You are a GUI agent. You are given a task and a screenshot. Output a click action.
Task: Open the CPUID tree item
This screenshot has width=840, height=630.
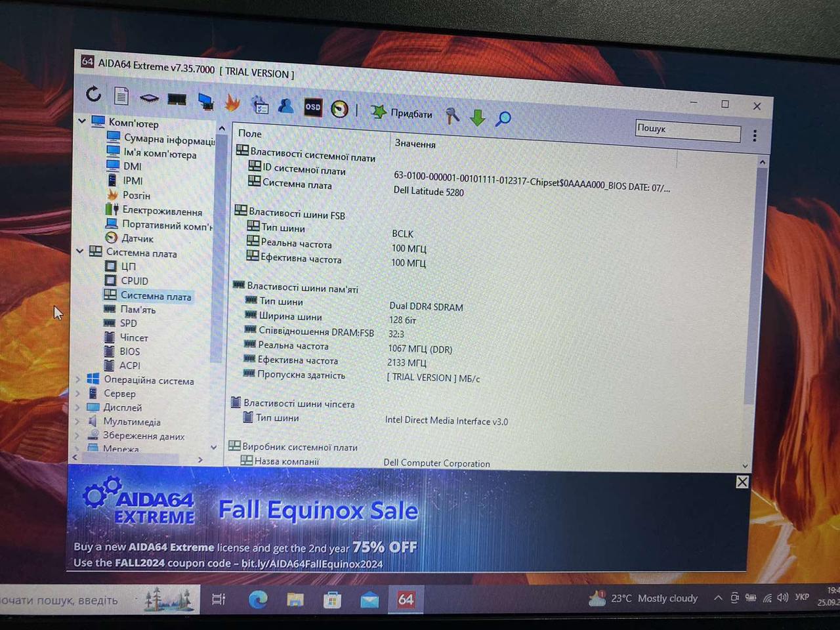(127, 280)
